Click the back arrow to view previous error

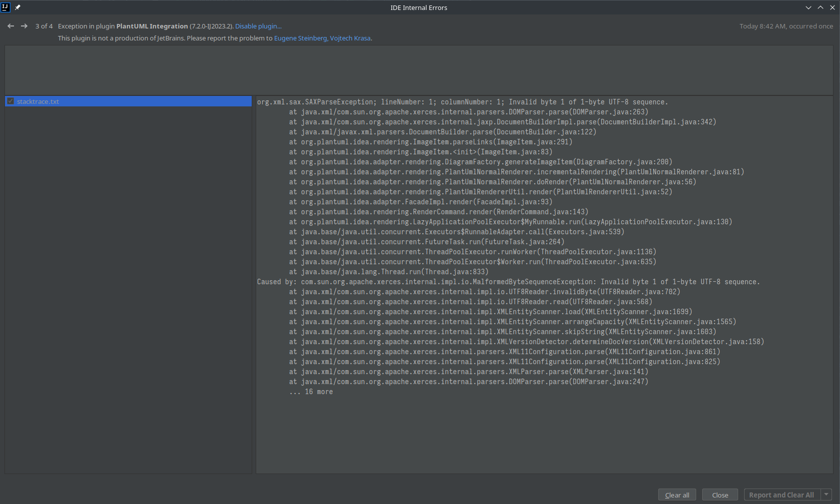click(10, 26)
